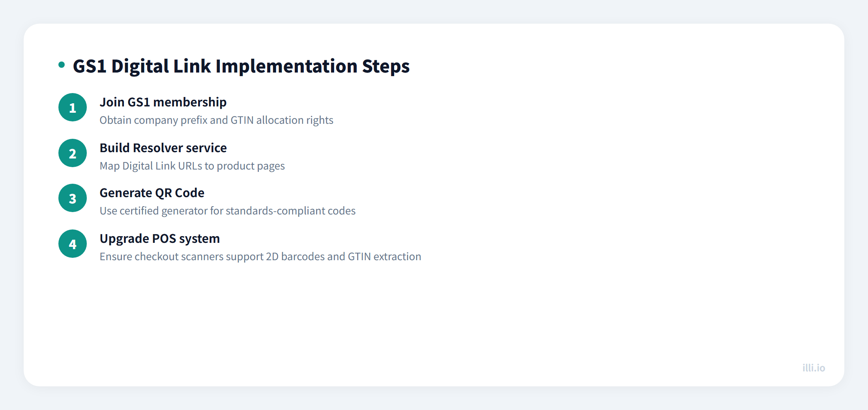
Task: Click the checkout scanners 2D barcodes description
Action: point(260,257)
